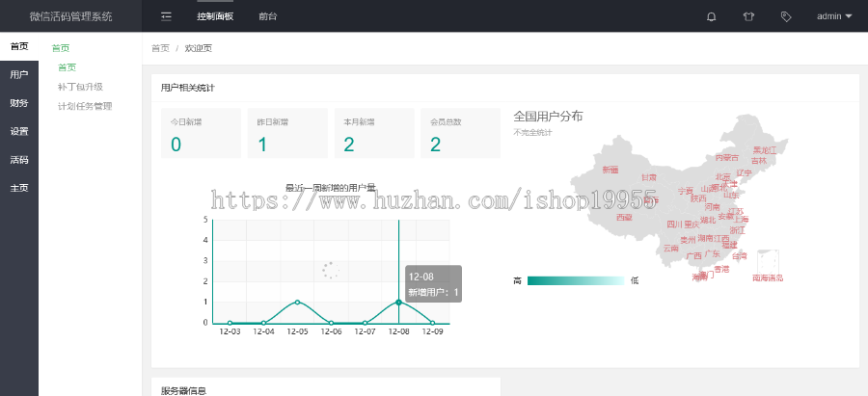Screen dimensions: 868x396
Task: Open notifications via the bell icon
Action: [712, 16]
